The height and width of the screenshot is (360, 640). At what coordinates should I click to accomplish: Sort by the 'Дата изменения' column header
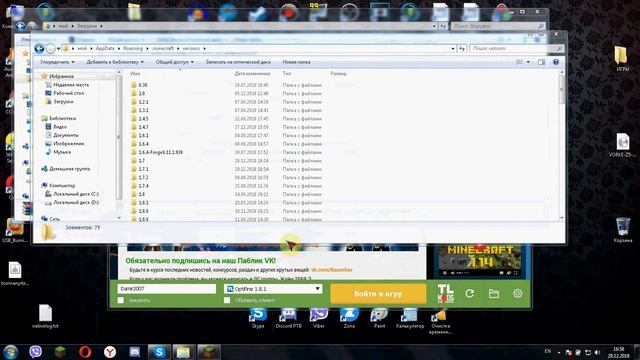point(252,73)
